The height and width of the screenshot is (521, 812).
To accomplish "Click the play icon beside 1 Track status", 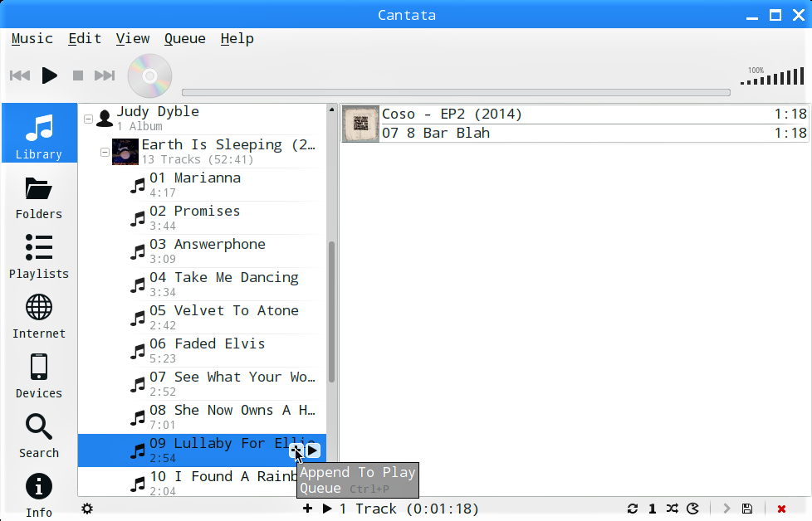I will 327,509.
